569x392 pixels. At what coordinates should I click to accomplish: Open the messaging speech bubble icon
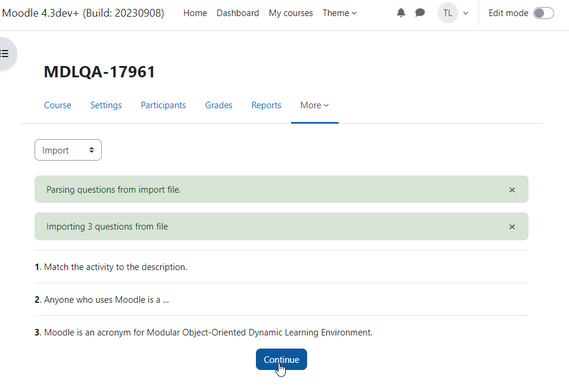420,13
